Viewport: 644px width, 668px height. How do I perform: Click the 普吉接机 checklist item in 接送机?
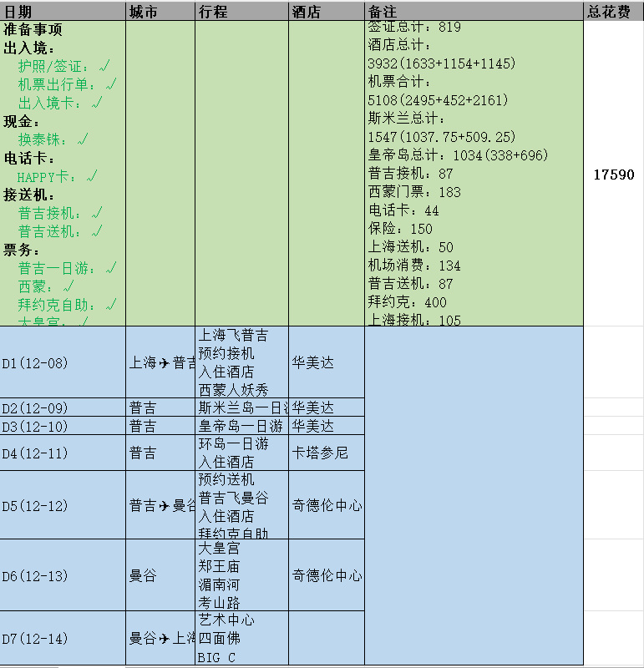pos(59,213)
